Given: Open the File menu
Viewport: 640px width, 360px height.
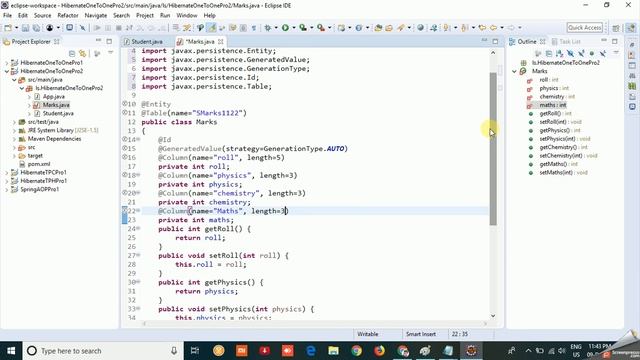Looking at the screenshot, I should coord(7,16).
